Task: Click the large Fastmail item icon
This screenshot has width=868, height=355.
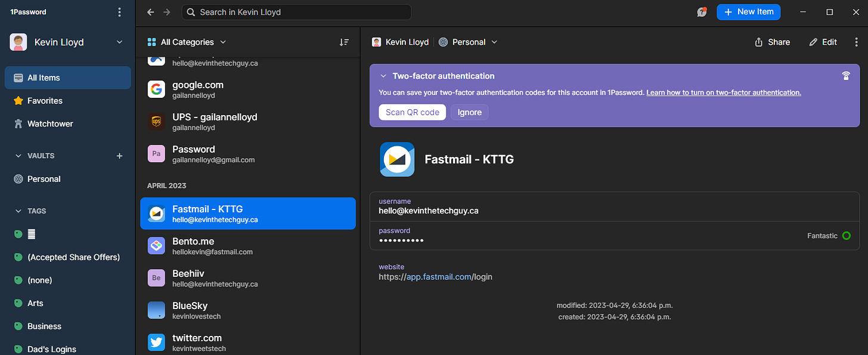Action: pos(397,159)
